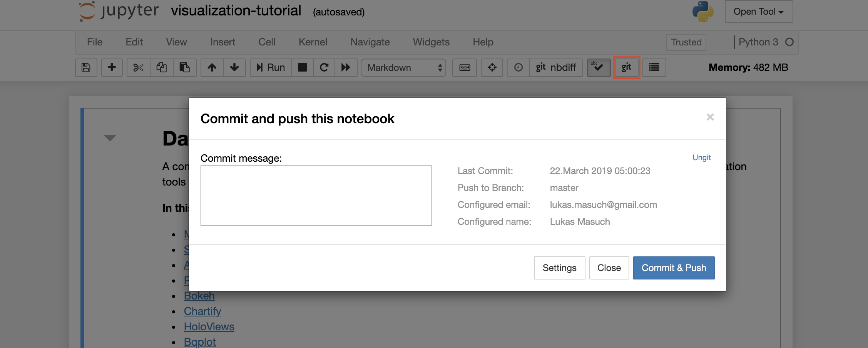
Task: Move selected cell down with the arrow
Action: [234, 67]
